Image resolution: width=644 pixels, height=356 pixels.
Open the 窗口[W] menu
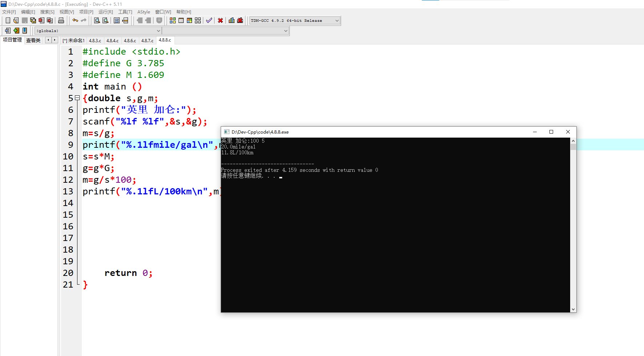pyautogui.click(x=163, y=12)
